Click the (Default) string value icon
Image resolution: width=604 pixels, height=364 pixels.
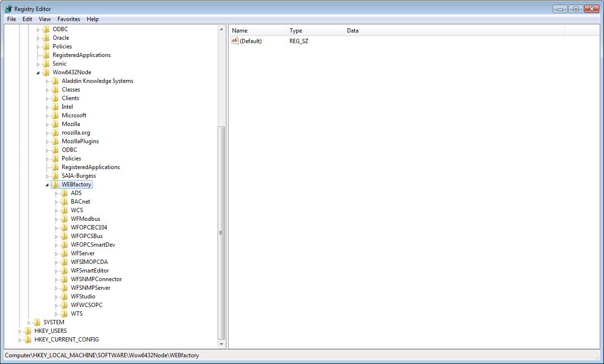coord(235,41)
